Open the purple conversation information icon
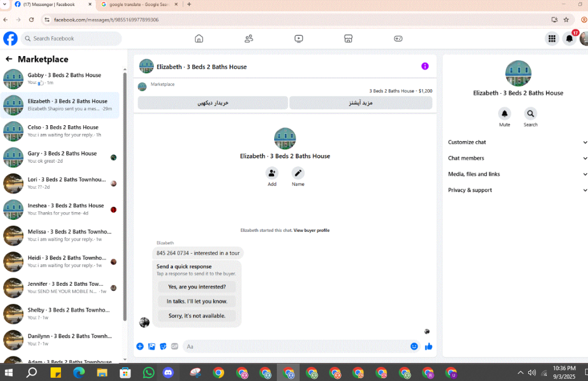588x381 pixels. [425, 66]
